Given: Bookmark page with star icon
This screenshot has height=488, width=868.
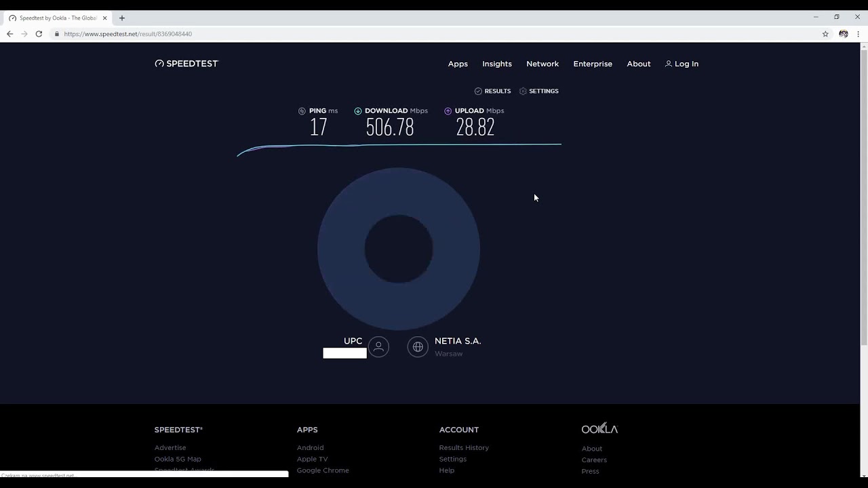Looking at the screenshot, I should (x=825, y=34).
